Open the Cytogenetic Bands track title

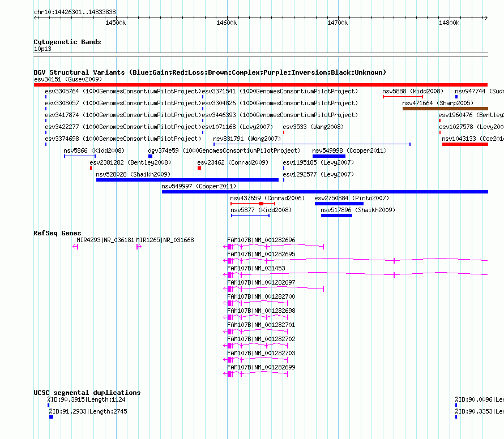pyautogui.click(x=67, y=42)
